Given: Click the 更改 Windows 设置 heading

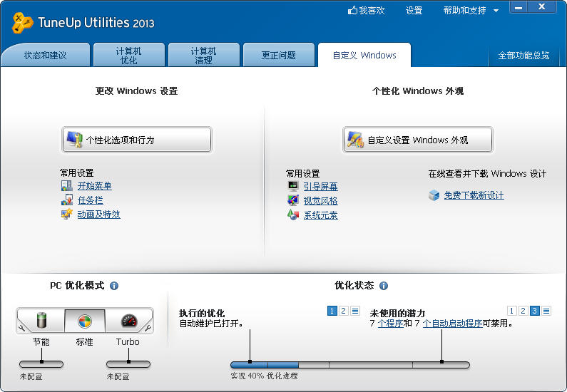Looking at the screenshot, I should (137, 91).
